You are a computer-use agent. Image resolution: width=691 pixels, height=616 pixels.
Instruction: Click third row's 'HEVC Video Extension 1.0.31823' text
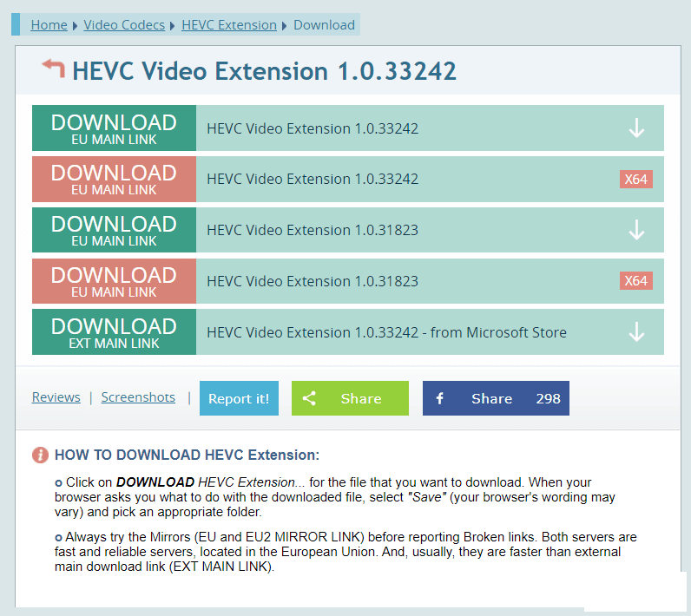click(313, 230)
